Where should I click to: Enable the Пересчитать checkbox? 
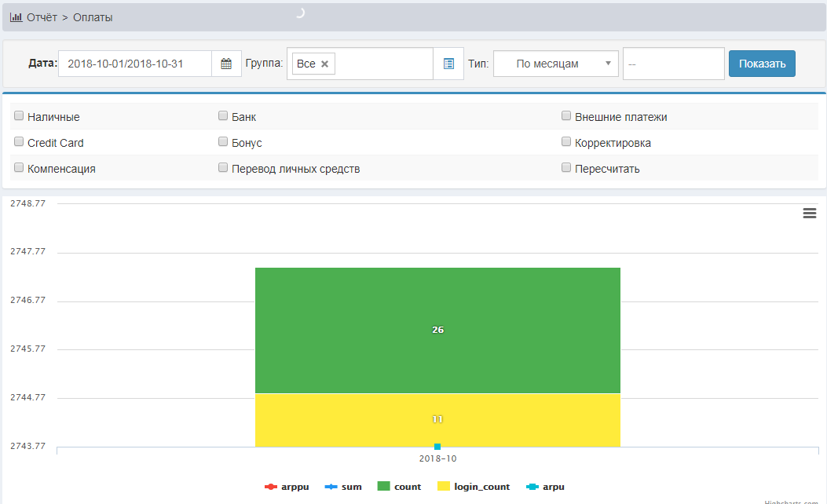pos(566,168)
